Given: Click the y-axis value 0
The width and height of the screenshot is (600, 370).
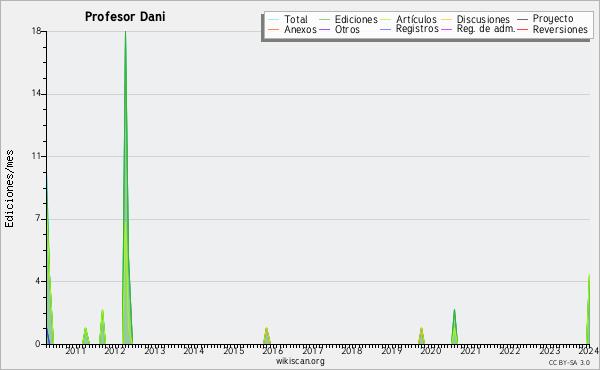Looking at the screenshot, I should coord(38,344).
